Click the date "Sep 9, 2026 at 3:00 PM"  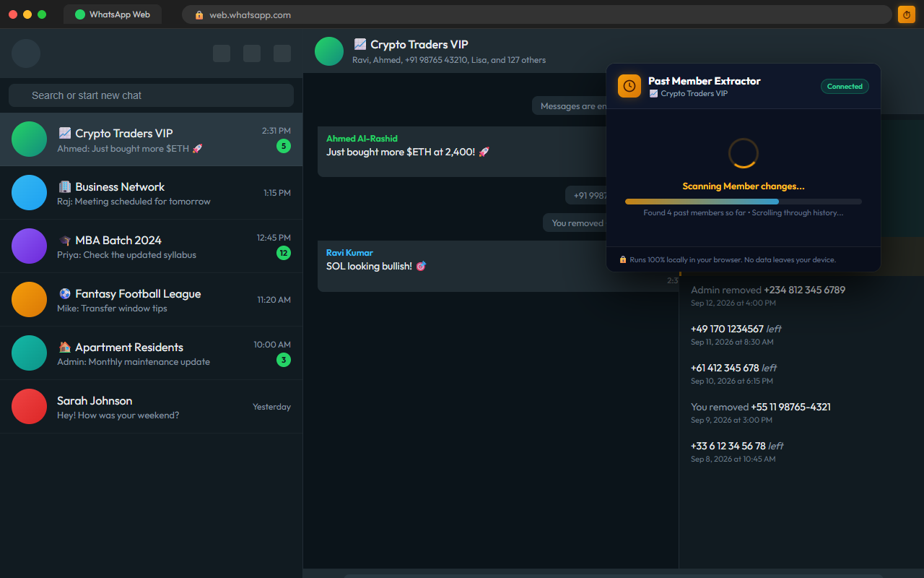point(731,420)
